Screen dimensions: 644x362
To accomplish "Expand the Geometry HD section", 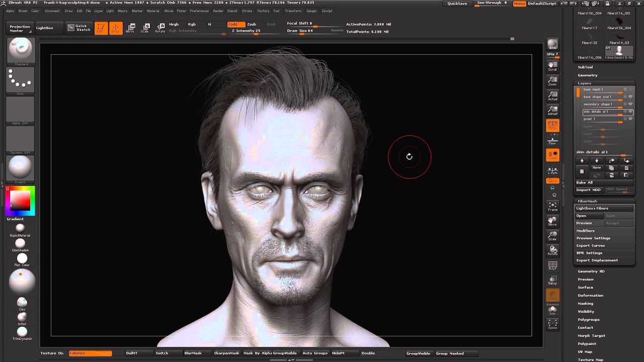I will click(x=591, y=271).
